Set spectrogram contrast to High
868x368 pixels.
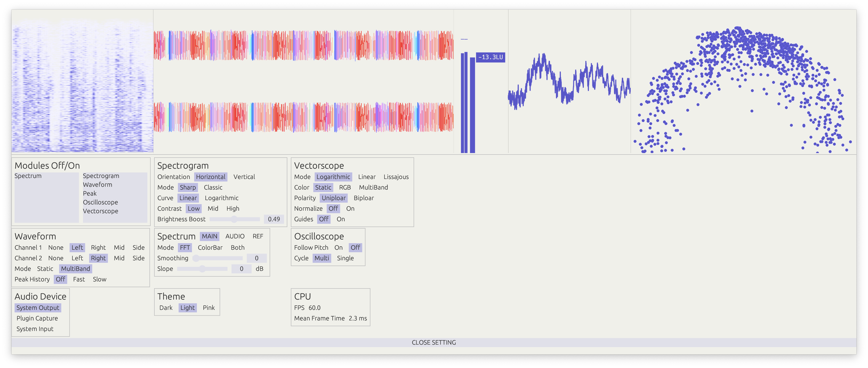233,208
